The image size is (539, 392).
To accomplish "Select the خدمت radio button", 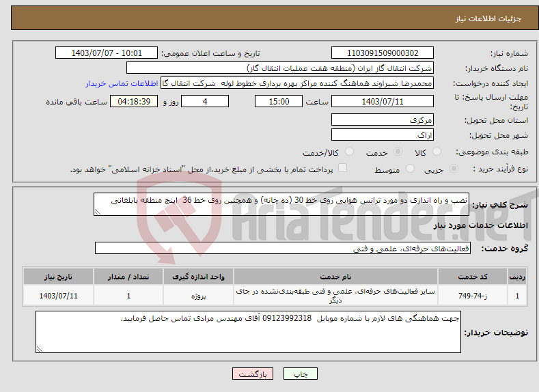I will coord(398,152).
